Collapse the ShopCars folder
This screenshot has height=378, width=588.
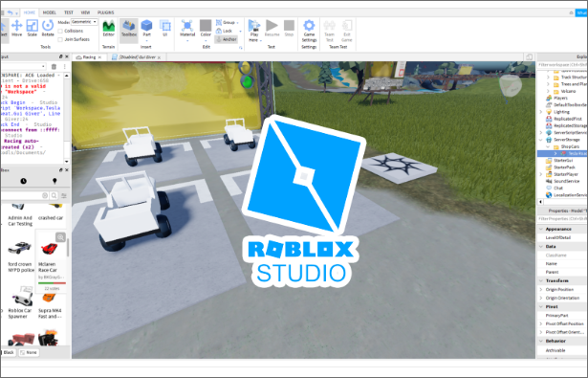pos(548,146)
